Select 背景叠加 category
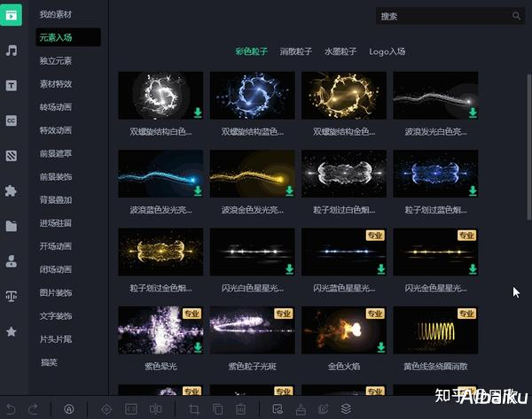 (56, 199)
